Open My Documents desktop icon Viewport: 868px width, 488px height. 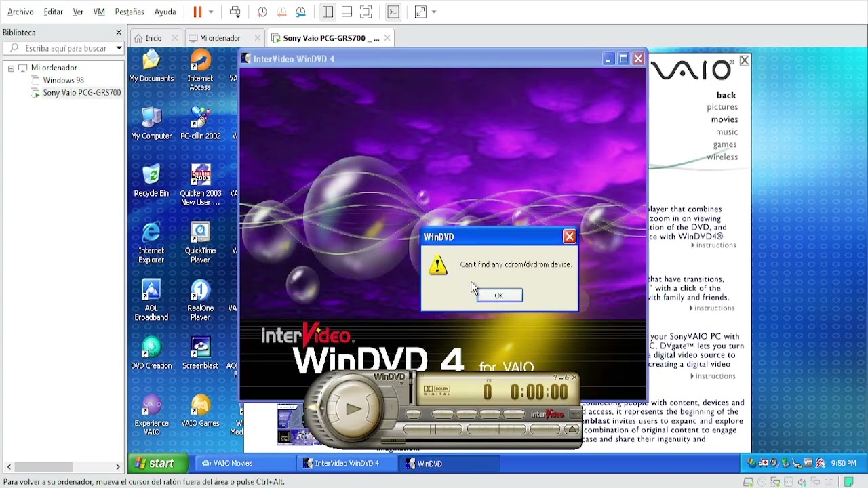tap(151, 67)
